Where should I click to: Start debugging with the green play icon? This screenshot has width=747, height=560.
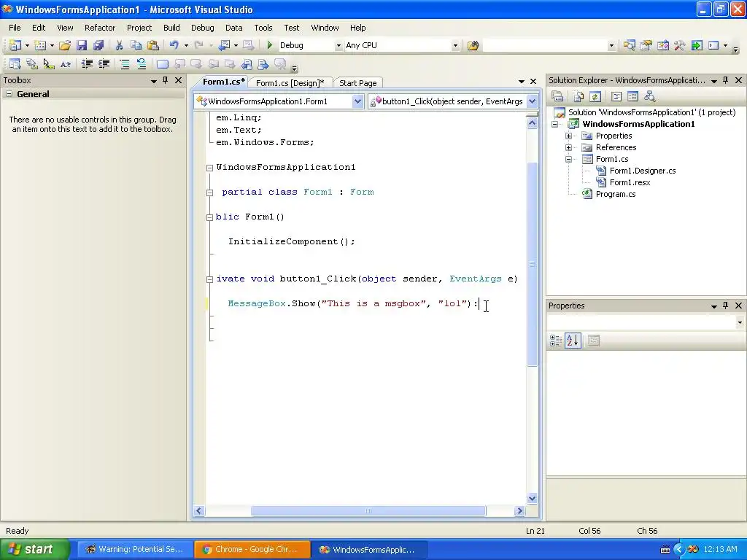point(270,45)
